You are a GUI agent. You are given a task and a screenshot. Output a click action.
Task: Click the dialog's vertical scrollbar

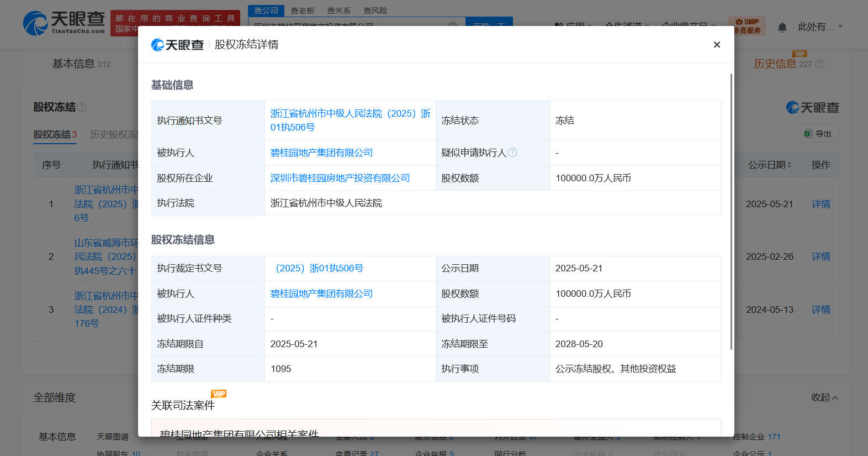731,211
